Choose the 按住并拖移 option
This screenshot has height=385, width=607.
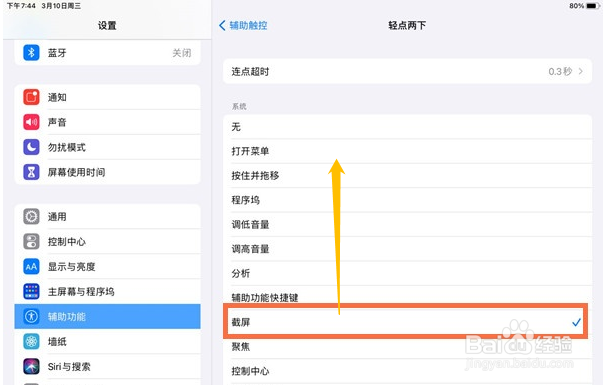pyautogui.click(x=407, y=176)
